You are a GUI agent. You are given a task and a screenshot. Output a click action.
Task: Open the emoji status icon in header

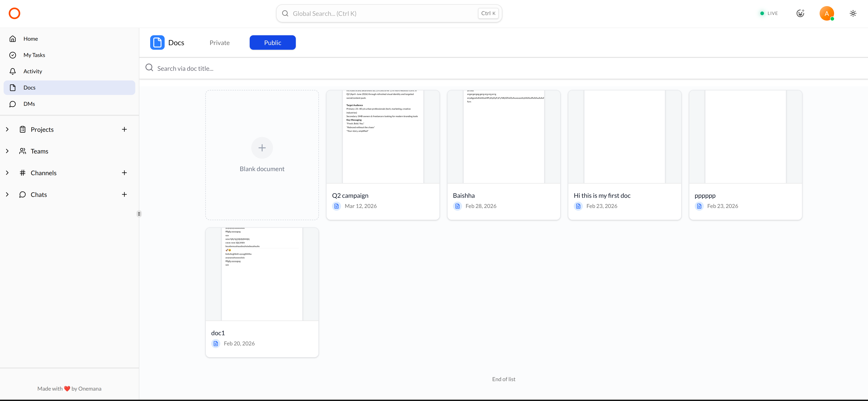point(800,14)
